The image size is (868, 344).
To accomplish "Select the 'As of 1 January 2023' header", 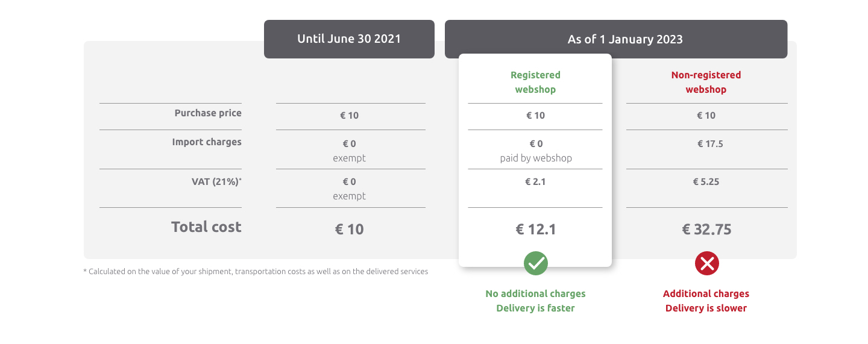I will (616, 39).
